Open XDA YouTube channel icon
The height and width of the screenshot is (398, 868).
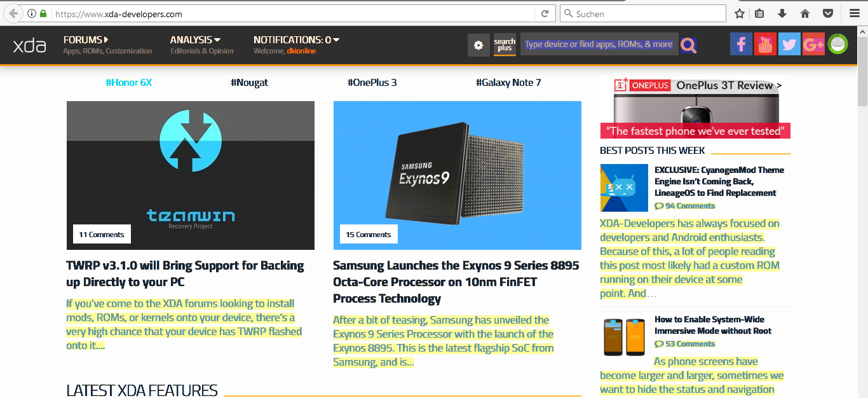765,45
